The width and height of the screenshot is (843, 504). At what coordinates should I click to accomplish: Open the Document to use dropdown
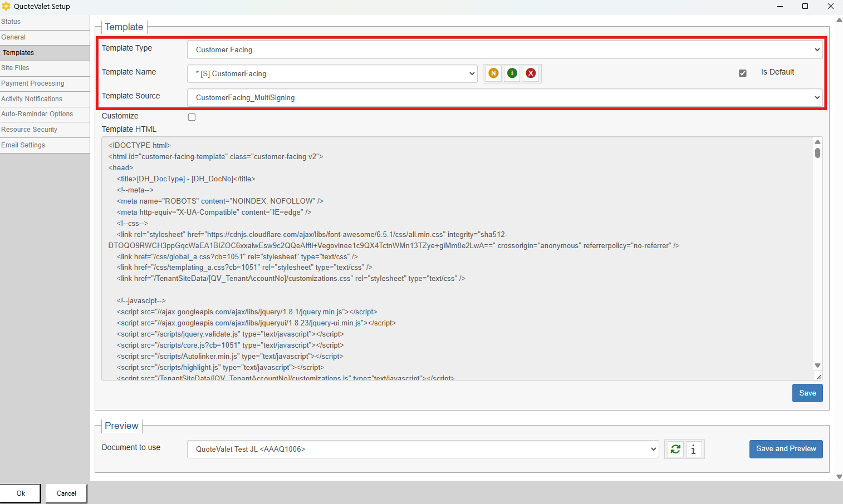click(423, 449)
